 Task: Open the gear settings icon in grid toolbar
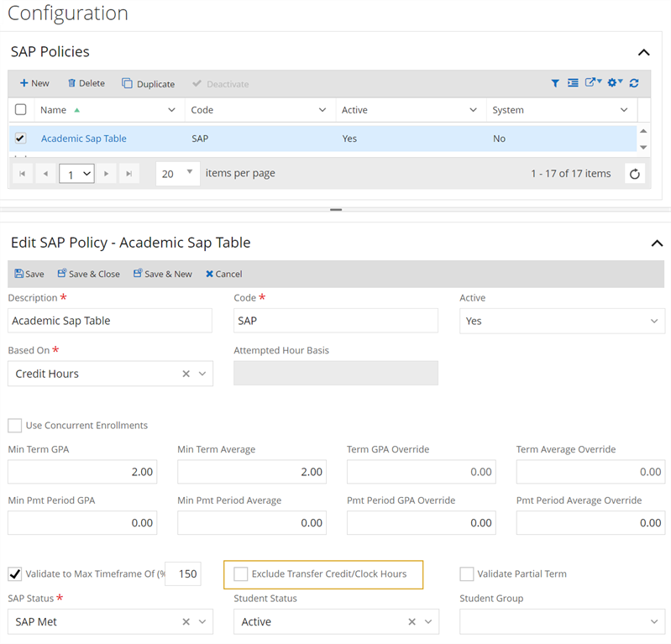point(614,83)
